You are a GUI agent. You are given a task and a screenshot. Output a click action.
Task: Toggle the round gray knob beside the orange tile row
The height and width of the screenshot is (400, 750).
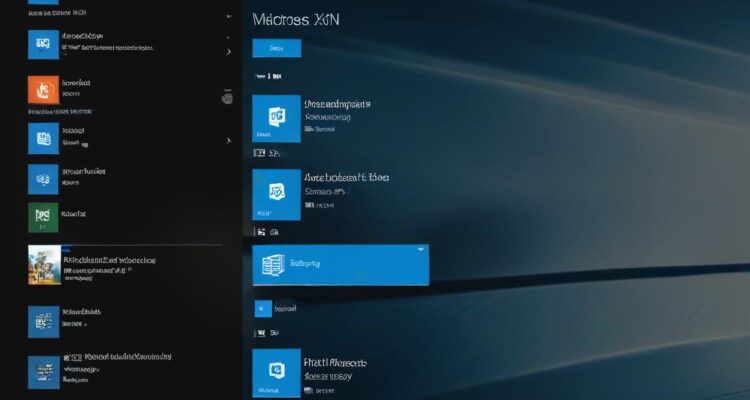[x=228, y=99]
